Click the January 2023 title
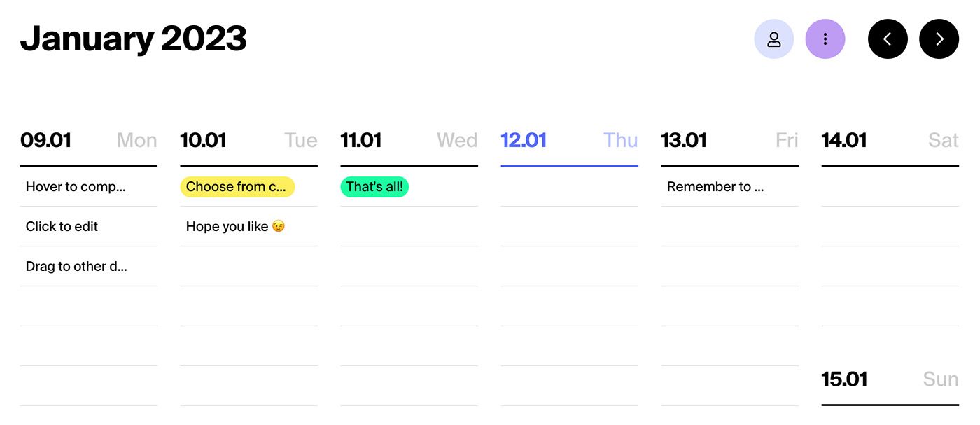 133,39
